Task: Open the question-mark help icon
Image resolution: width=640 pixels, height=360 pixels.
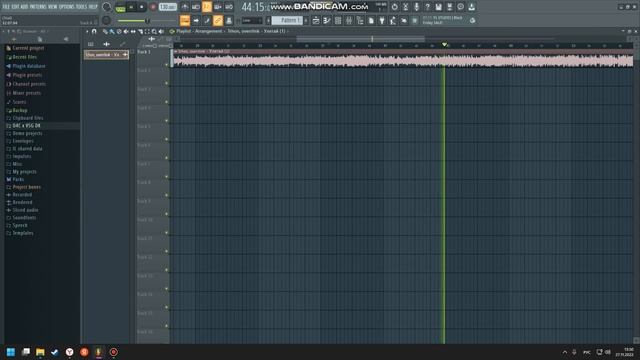Action: tap(427, 7)
